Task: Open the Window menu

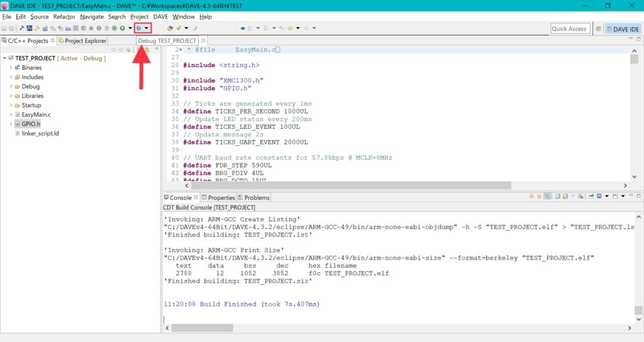Action: tap(183, 17)
